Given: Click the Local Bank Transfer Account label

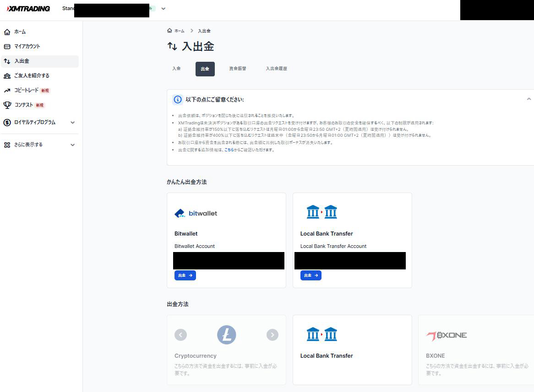Looking at the screenshot, I should [333, 247].
